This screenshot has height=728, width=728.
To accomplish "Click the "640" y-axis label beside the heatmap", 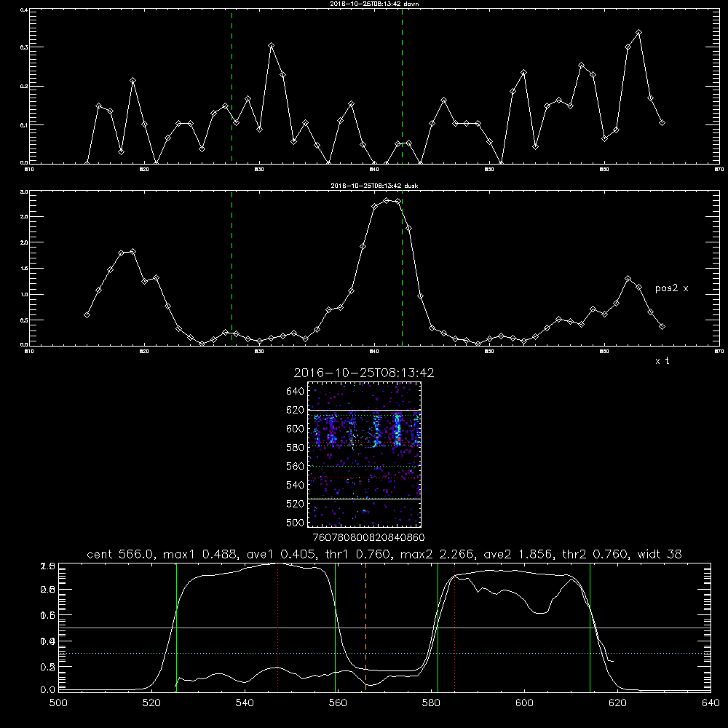I will tap(296, 392).
